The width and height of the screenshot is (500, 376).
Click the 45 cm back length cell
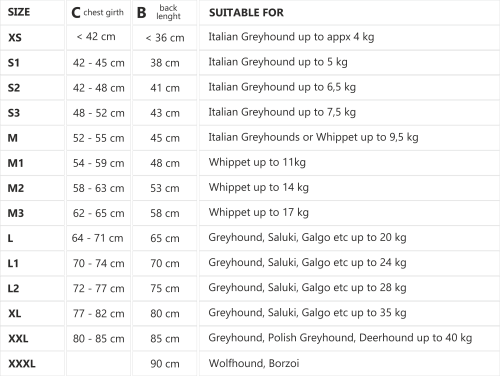165,138
